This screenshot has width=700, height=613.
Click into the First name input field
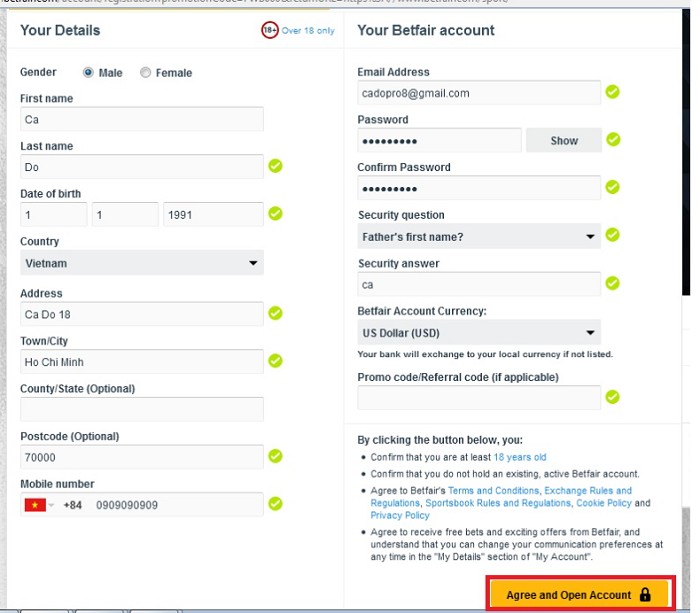[x=141, y=119]
